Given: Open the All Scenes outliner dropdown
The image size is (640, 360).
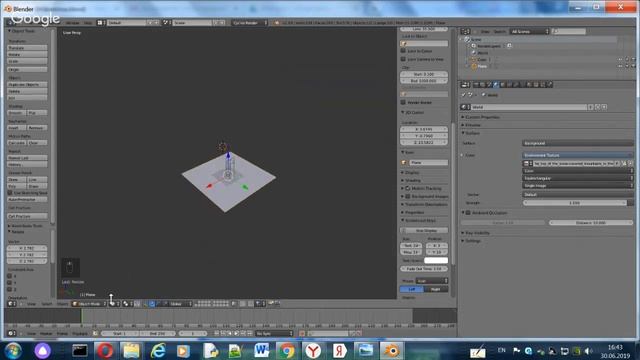Looking at the screenshot, I should [x=529, y=31].
